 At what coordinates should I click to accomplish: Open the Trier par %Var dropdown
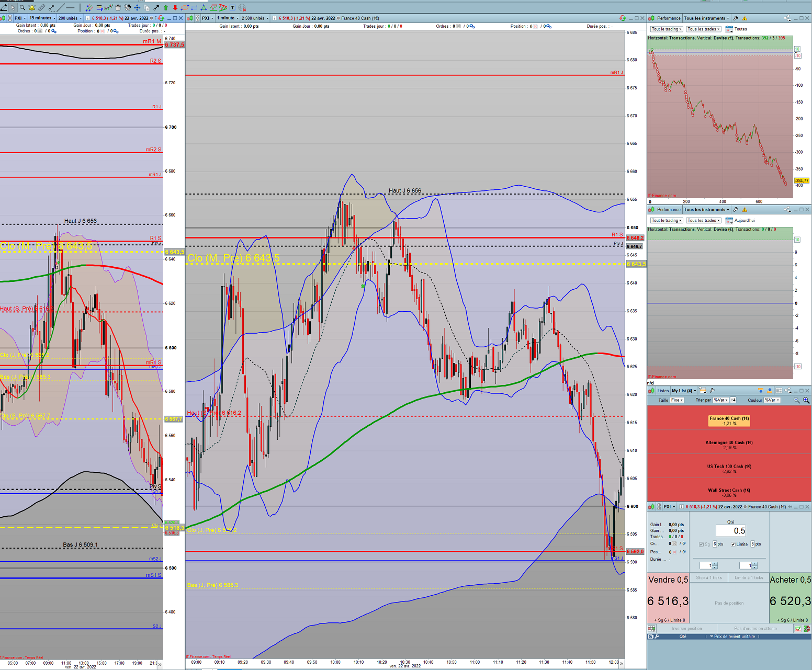[720, 400]
